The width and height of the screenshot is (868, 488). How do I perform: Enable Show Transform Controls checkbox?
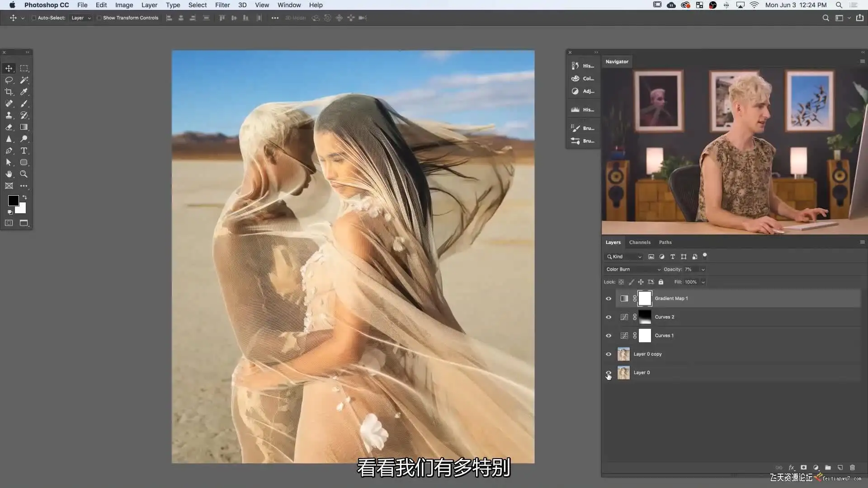(99, 18)
